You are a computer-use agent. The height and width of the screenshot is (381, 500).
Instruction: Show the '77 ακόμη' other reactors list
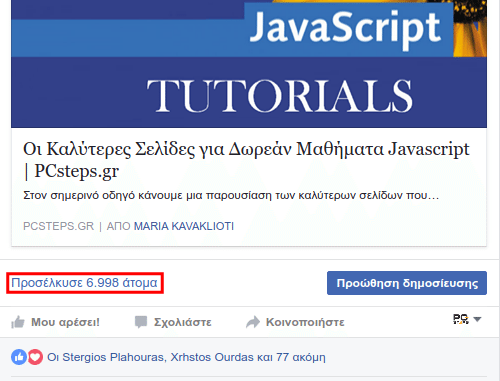pos(301,357)
